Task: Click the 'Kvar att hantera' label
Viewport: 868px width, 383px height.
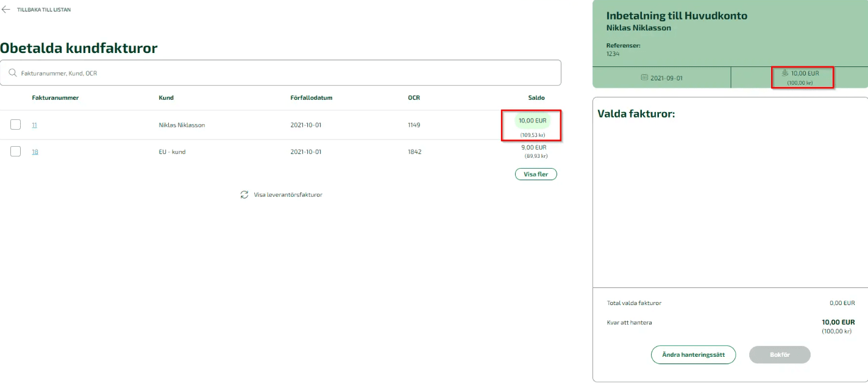Action: (x=629, y=323)
